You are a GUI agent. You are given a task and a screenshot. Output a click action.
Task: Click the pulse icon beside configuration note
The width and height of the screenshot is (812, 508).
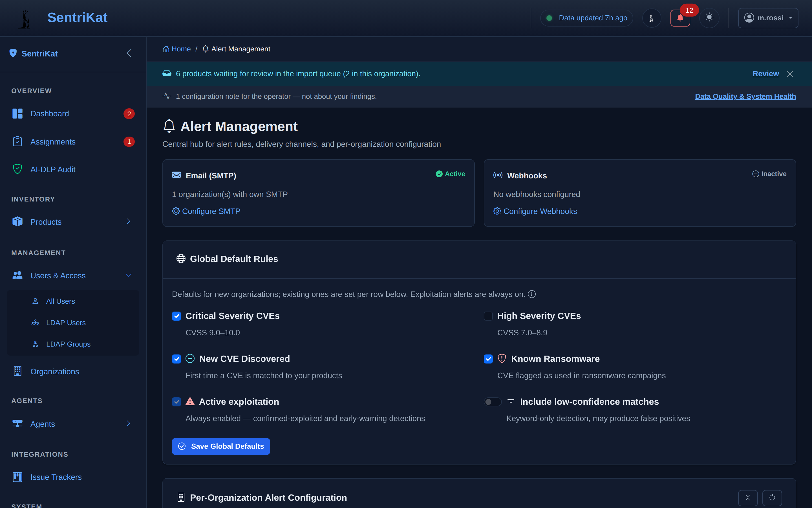[x=167, y=96]
